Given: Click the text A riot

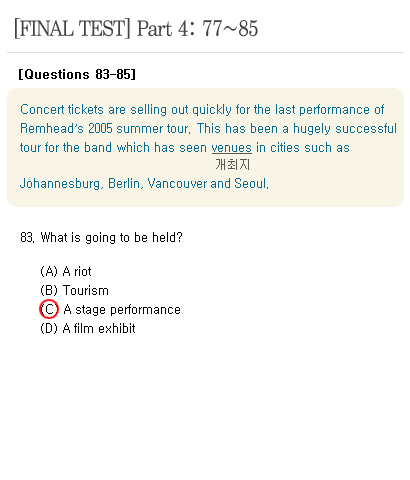Looking at the screenshot, I should point(77,272).
